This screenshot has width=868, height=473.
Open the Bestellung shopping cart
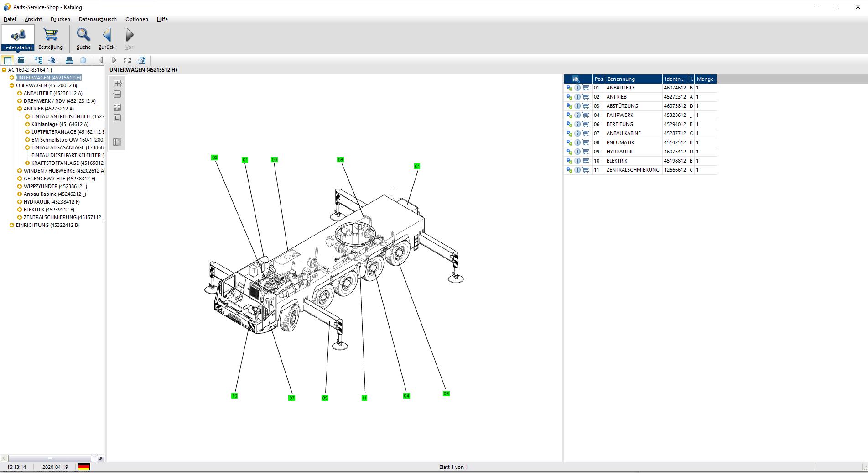click(x=51, y=38)
